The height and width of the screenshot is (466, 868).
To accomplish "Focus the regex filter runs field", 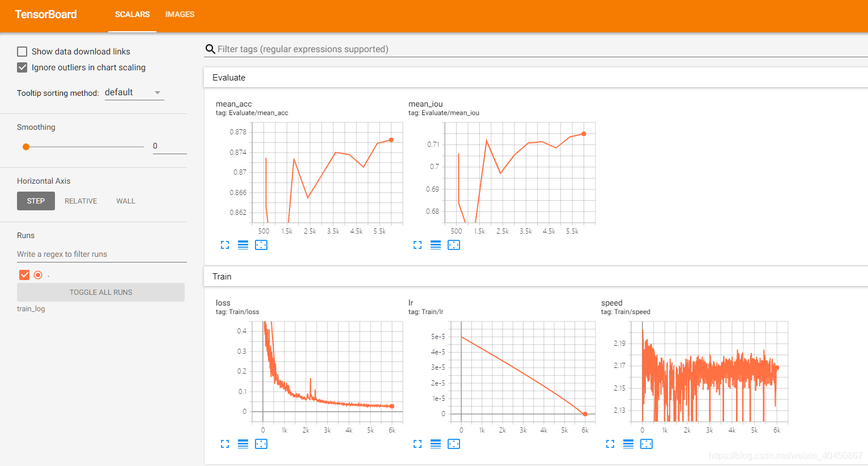I will tap(102, 254).
